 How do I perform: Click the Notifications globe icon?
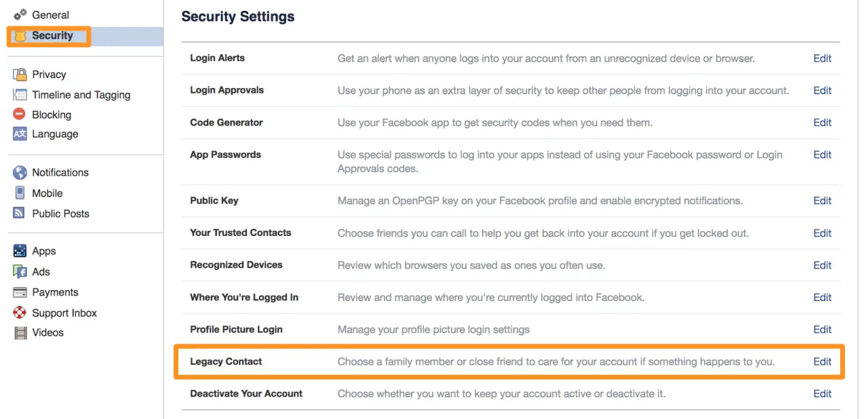point(20,173)
